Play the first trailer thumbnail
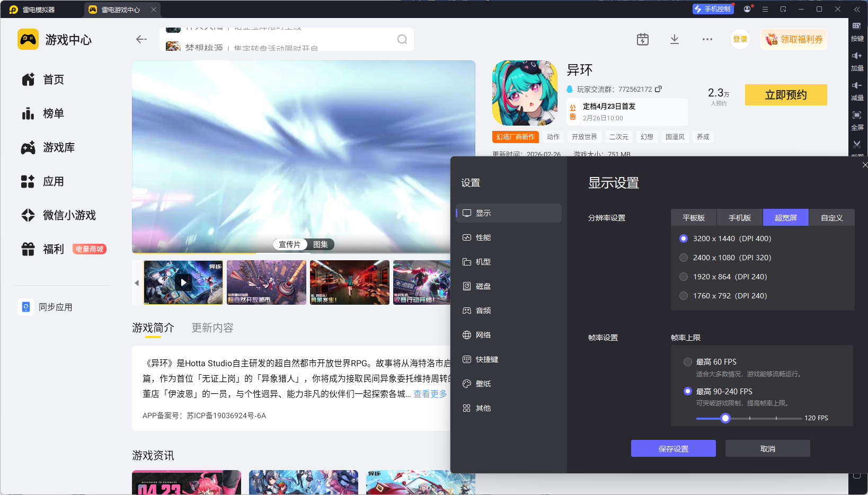 pos(183,282)
